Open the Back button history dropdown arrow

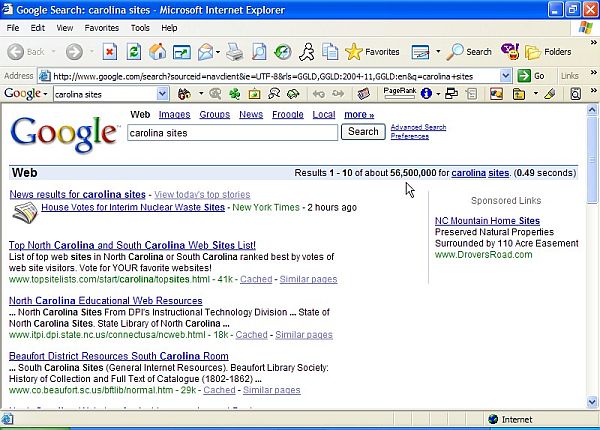coord(54,52)
